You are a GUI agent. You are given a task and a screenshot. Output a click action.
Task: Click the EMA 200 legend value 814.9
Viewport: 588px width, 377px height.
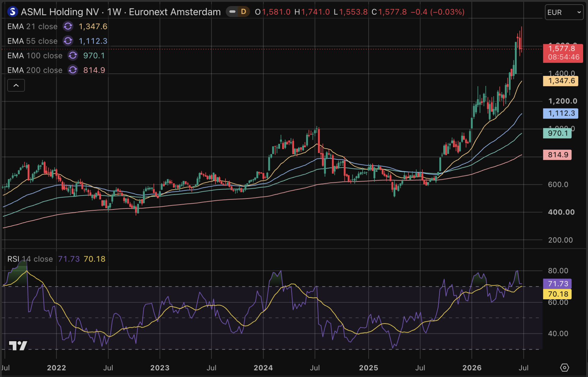(94, 70)
